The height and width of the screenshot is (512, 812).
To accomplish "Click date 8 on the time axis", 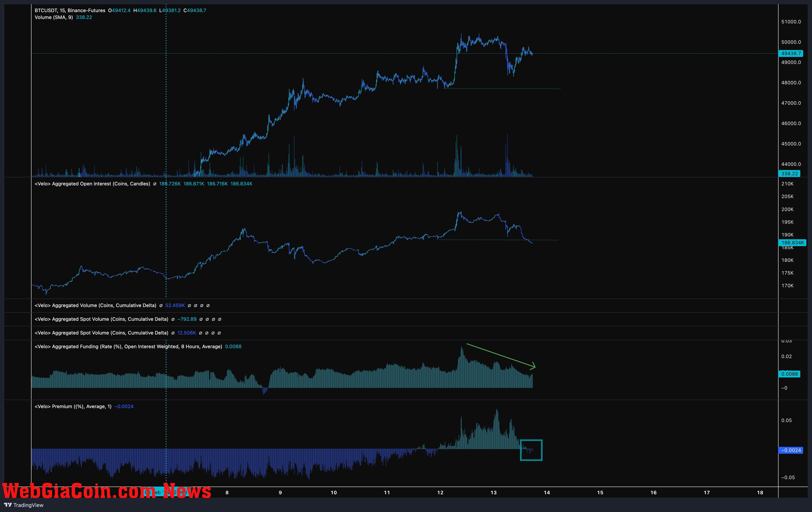I will pos(227,493).
